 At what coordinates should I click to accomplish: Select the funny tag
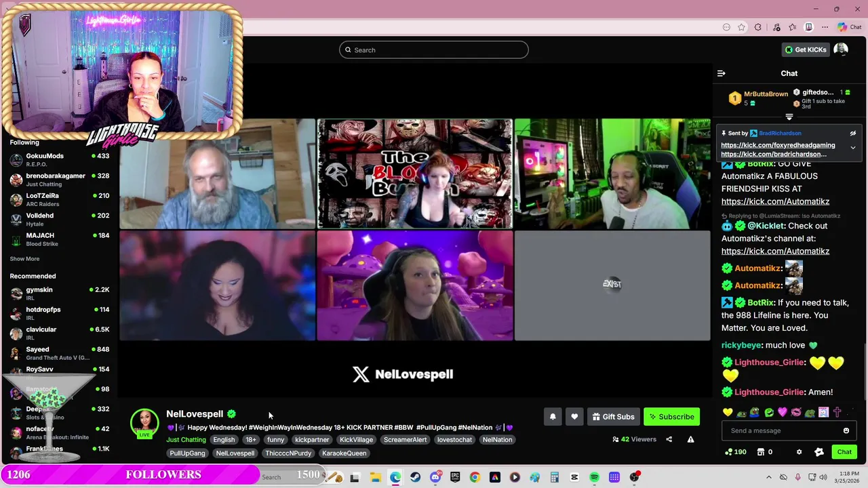click(276, 440)
